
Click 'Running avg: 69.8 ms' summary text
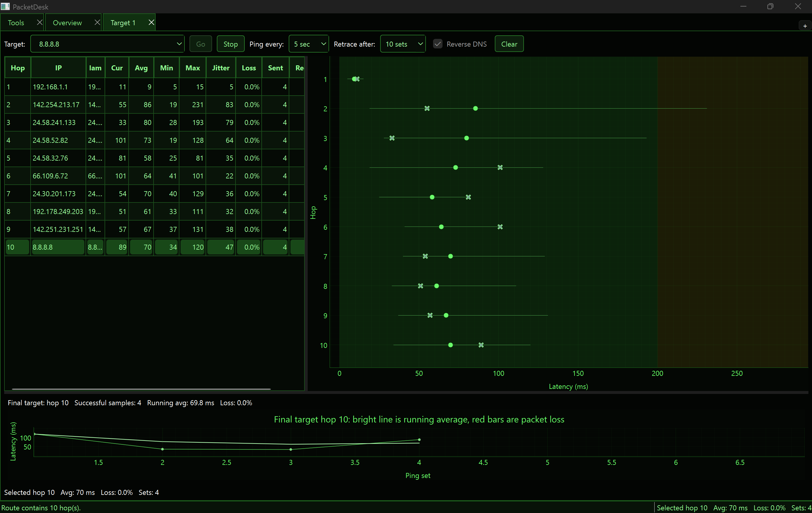pos(180,403)
